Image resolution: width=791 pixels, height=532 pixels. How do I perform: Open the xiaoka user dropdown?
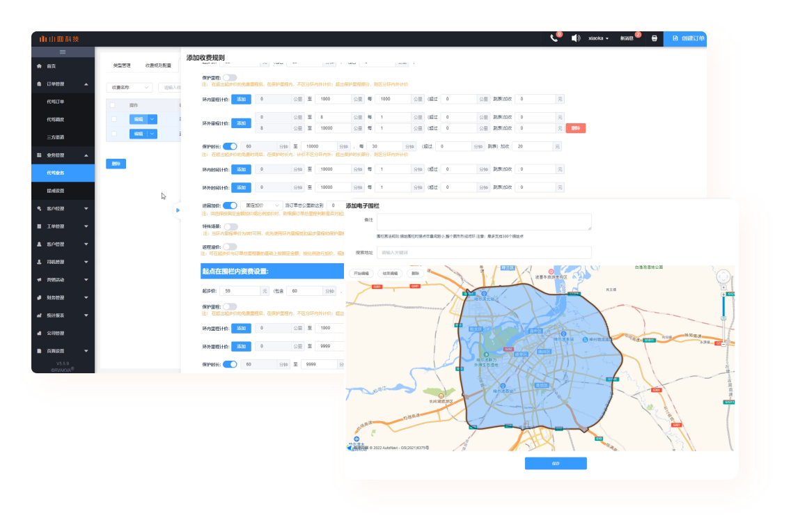point(599,38)
